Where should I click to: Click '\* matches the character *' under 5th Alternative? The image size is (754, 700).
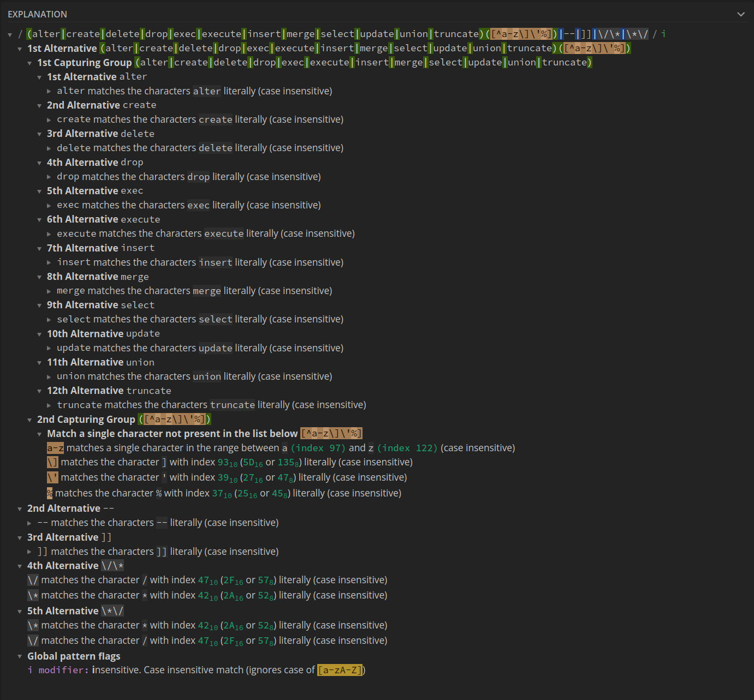[207, 625]
